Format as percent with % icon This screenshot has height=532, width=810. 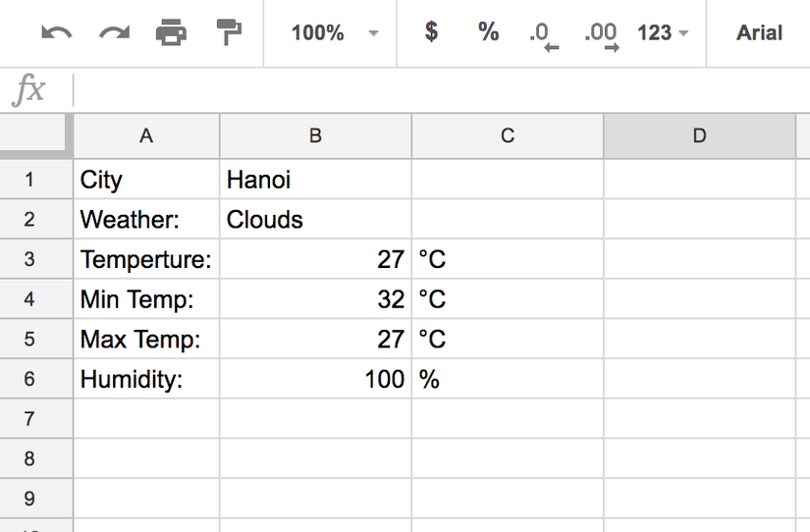click(488, 32)
